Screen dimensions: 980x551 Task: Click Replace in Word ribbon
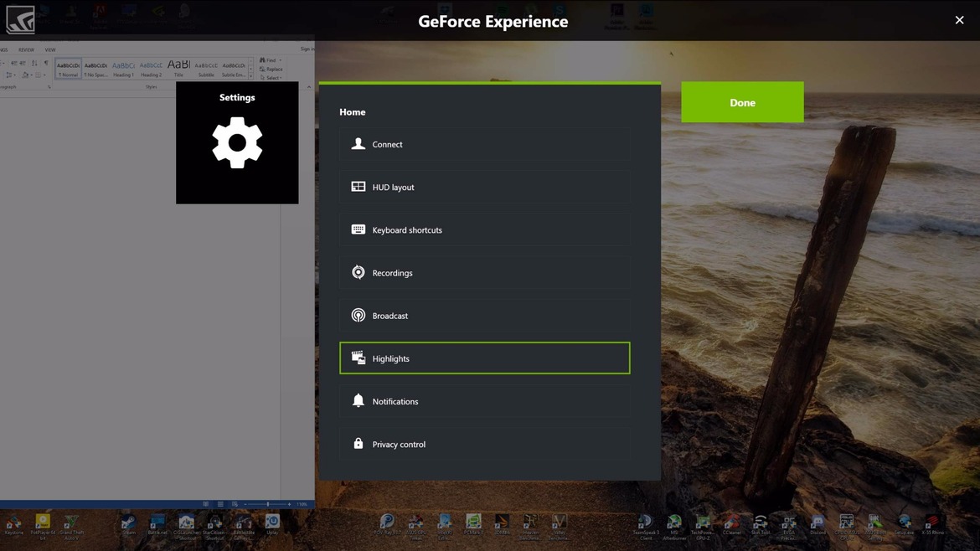[271, 69]
